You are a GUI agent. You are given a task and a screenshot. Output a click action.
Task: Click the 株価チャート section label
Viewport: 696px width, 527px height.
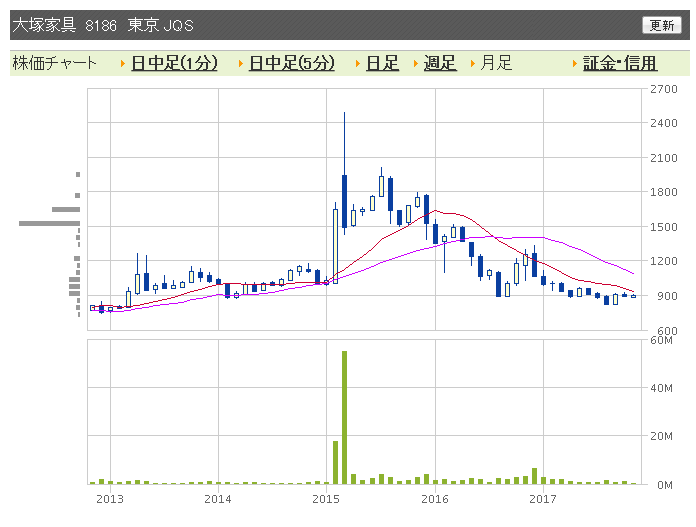tap(54, 63)
